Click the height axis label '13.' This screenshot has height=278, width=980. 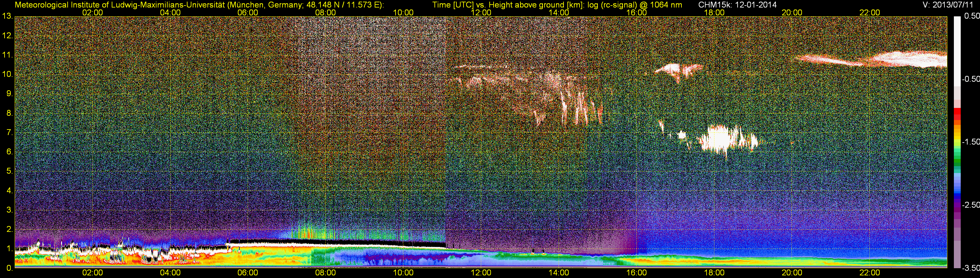pyautogui.click(x=7, y=16)
